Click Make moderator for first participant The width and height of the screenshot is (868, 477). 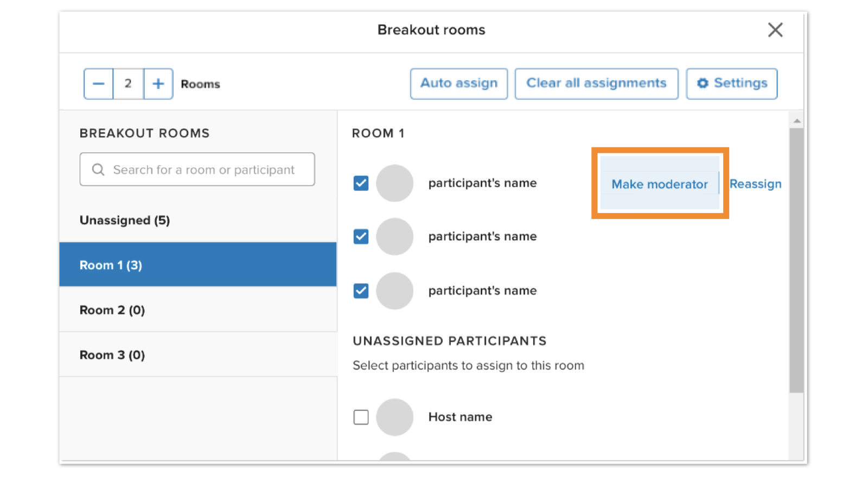coord(659,184)
